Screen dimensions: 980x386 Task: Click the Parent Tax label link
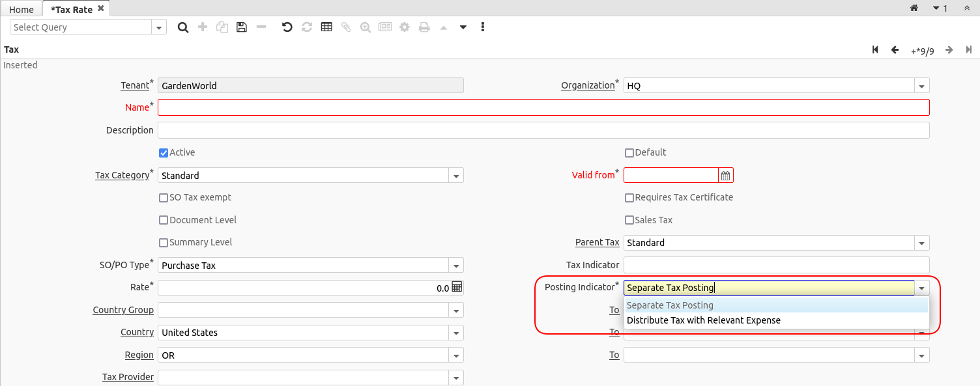(x=597, y=242)
